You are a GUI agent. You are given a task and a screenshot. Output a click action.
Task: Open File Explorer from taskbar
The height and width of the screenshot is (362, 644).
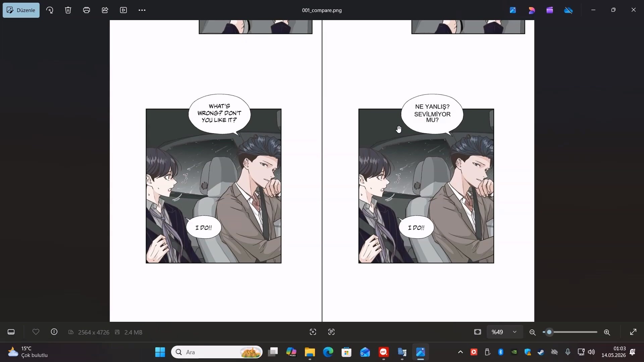coord(310,352)
